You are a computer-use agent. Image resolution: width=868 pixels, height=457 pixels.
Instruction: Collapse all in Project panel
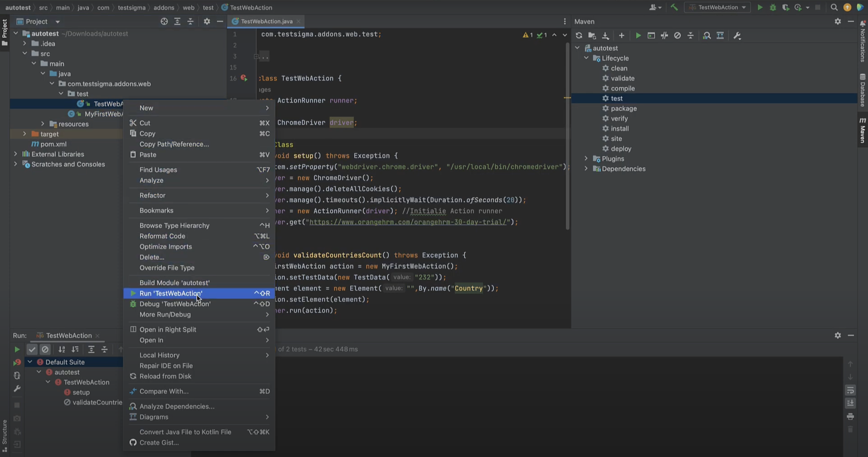point(190,21)
